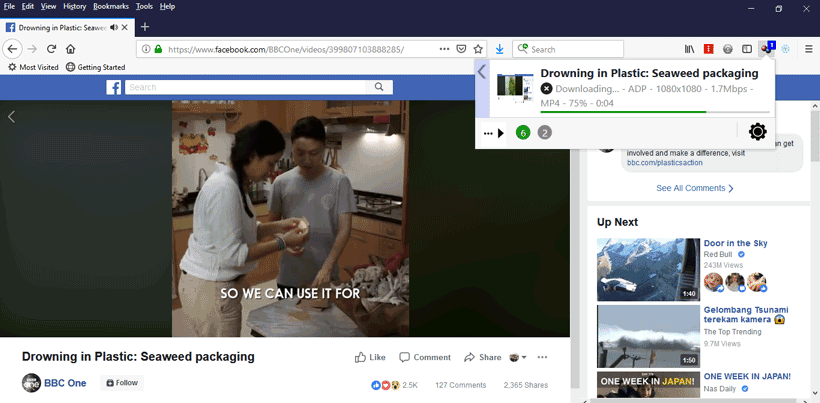Image resolution: width=820 pixels, height=403 pixels.
Task: Open the Firefox downloads arrow
Action: click(x=499, y=49)
